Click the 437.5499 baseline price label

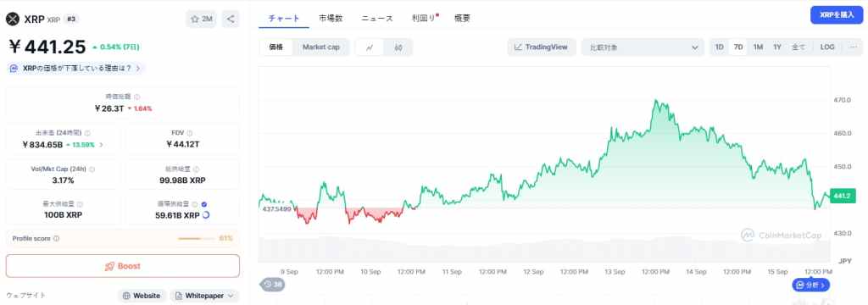pos(276,208)
